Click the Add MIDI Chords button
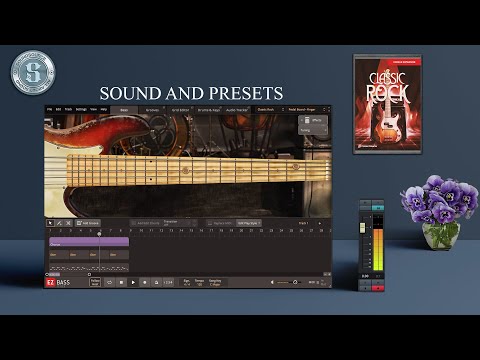480x360 pixels. [x=145, y=223]
